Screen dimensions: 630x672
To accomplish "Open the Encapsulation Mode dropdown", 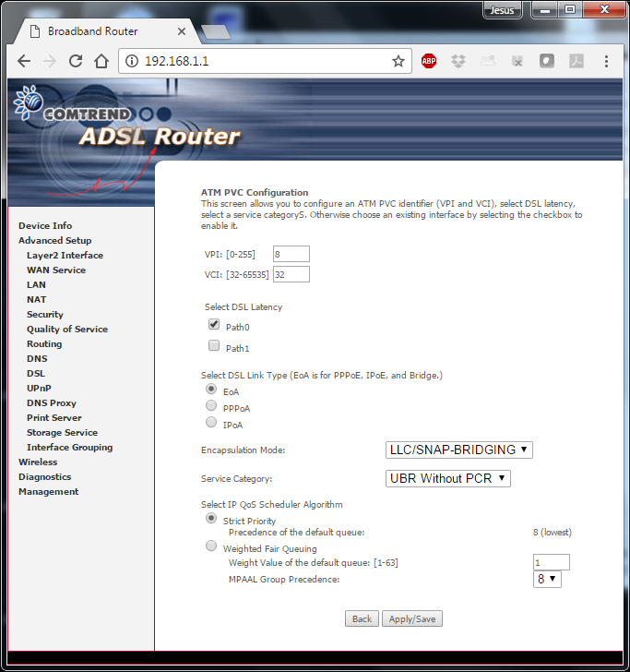I will tap(458, 450).
